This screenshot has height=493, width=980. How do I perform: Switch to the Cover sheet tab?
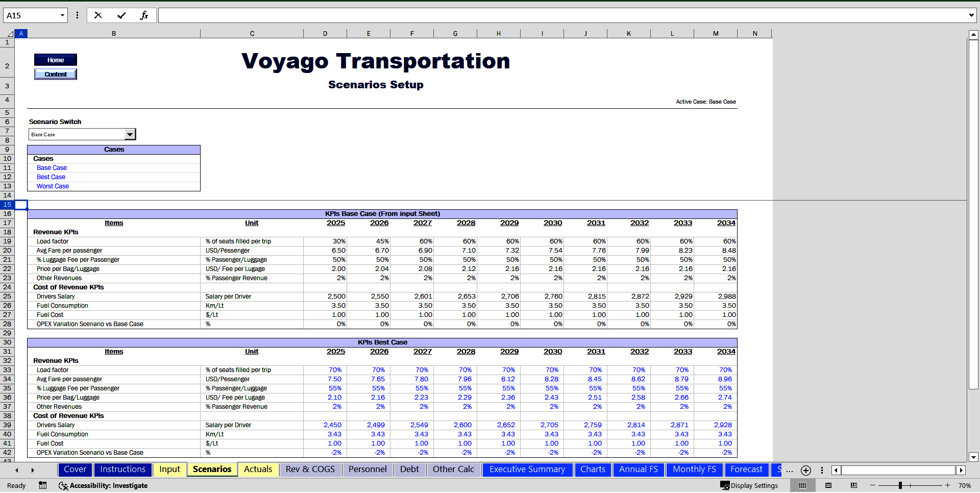(75, 470)
